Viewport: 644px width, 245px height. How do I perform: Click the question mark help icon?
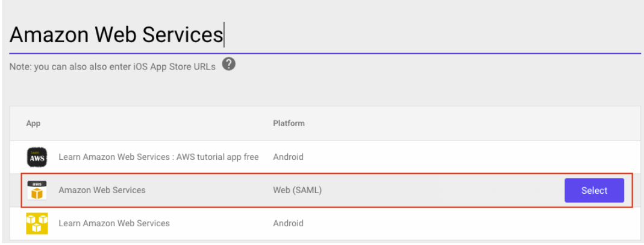(x=229, y=65)
